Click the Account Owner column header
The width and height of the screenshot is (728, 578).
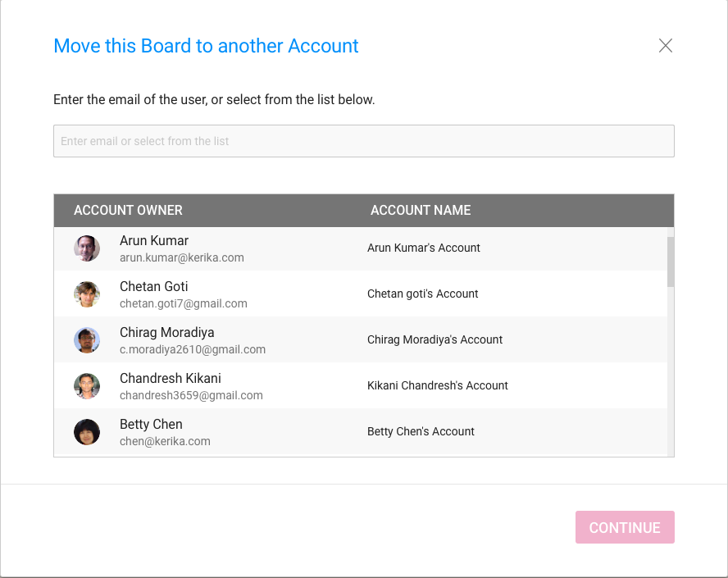click(x=128, y=211)
